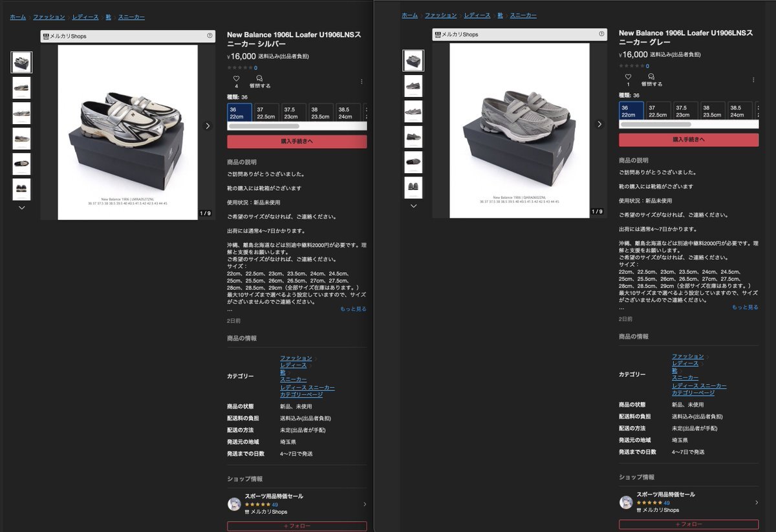This screenshot has height=532, width=776.
Task: Open カテゴリーページ link in grey listing
Action: tap(693, 393)
